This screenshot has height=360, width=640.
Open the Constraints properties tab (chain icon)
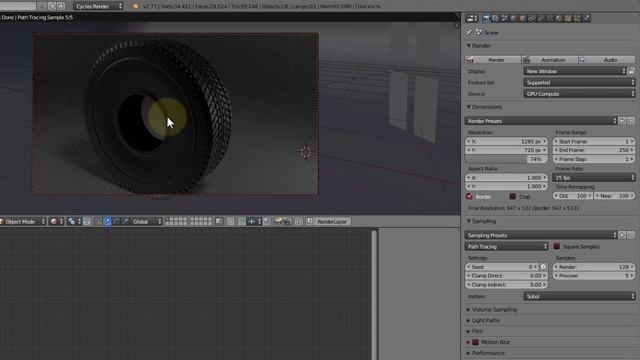[531, 18]
